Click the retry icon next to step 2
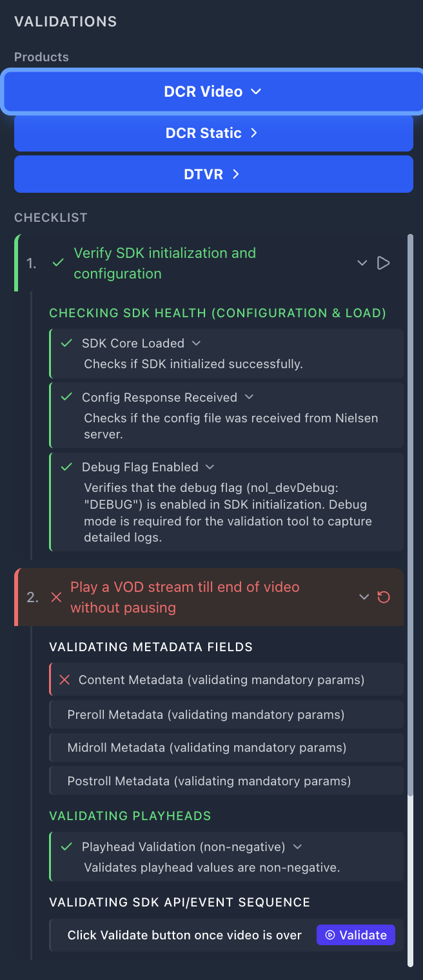The width and height of the screenshot is (423, 980). pos(384,597)
